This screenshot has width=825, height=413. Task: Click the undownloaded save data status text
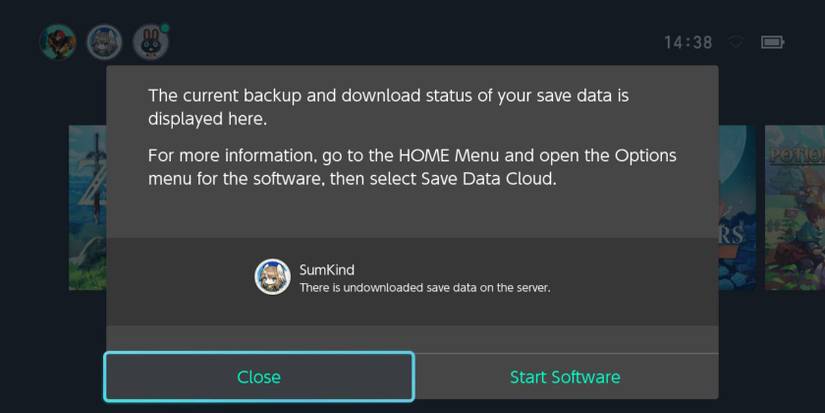pos(425,288)
